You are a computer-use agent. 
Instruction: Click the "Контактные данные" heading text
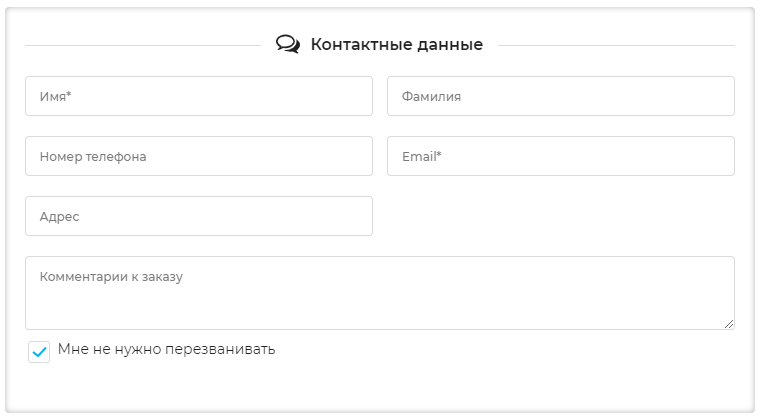[x=396, y=45]
